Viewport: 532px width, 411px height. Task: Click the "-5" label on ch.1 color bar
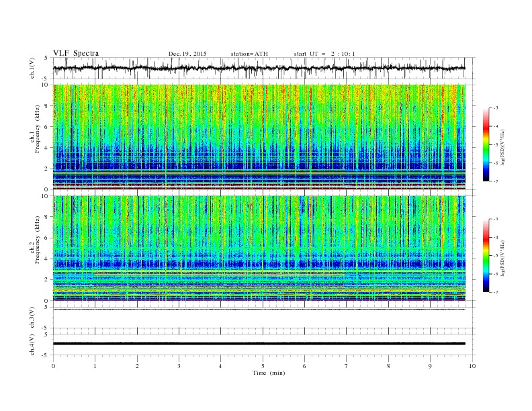(x=495, y=145)
